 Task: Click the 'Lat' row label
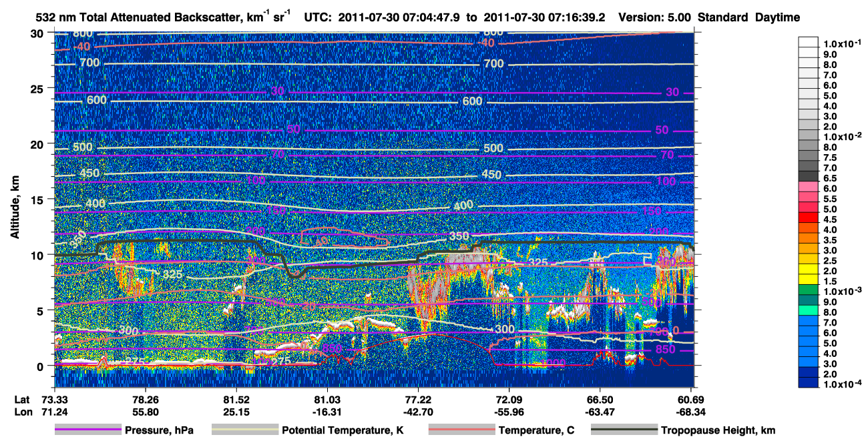point(23,399)
